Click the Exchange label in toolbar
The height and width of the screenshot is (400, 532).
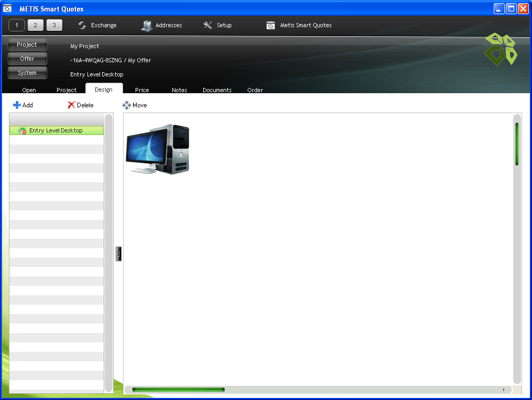click(104, 25)
